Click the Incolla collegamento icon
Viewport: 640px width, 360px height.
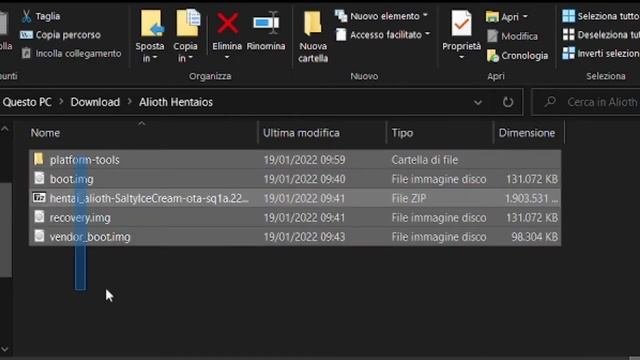tap(26, 53)
